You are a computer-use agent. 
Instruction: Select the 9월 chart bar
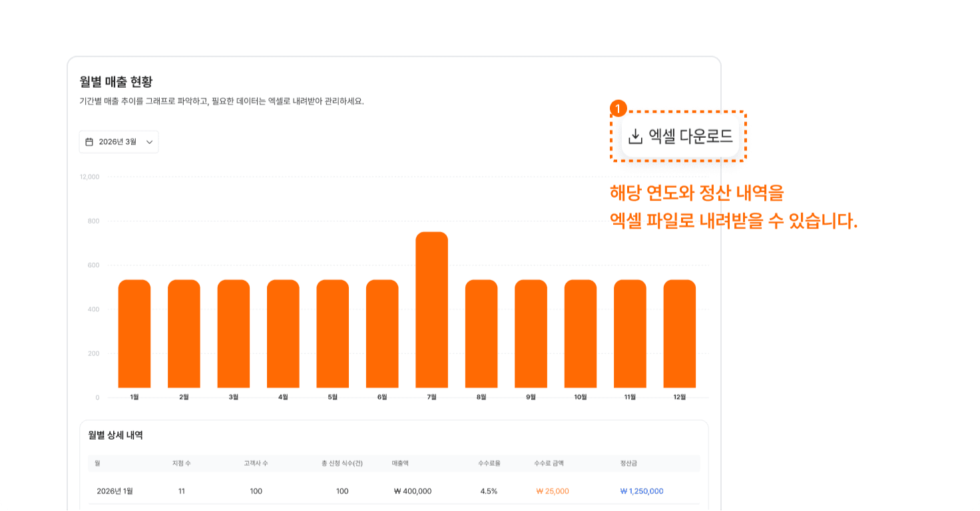point(531,334)
